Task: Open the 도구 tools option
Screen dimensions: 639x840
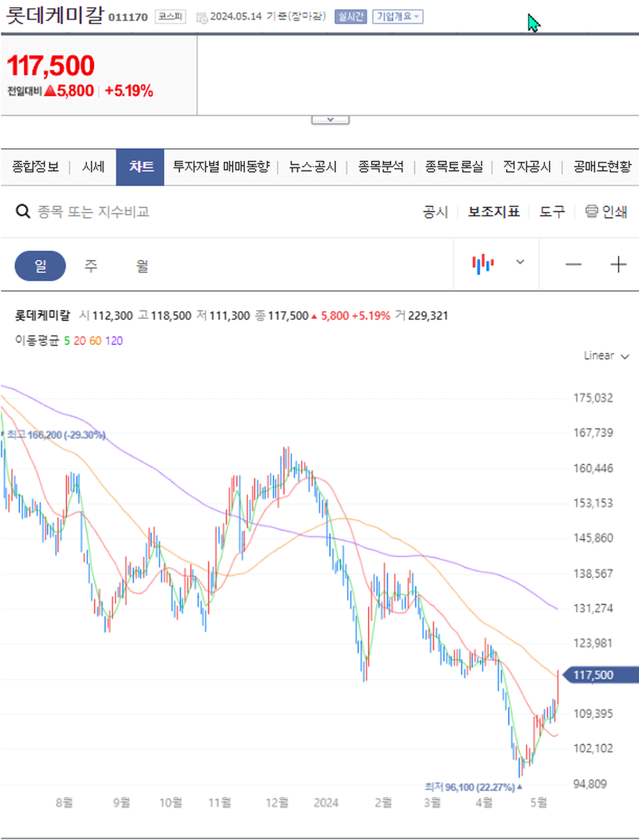Action: coord(551,211)
